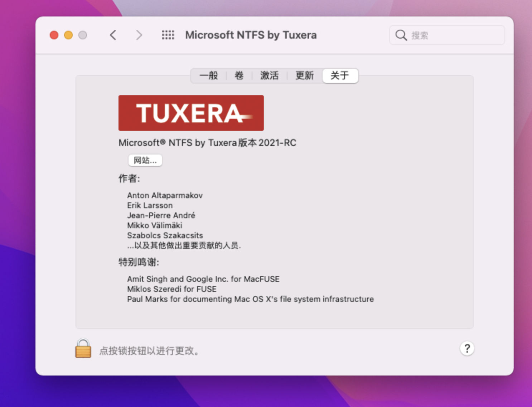Unlock the padlock to make changes

pyautogui.click(x=83, y=348)
